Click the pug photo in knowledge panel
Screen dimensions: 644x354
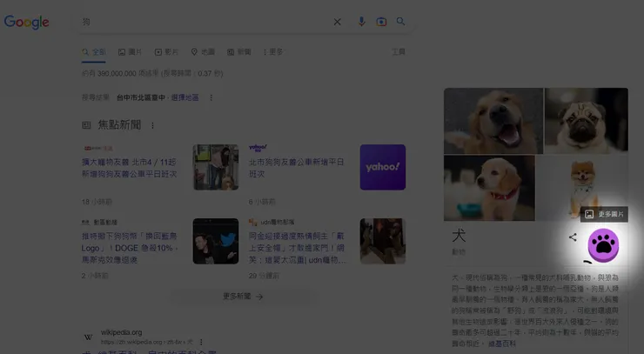pos(586,120)
